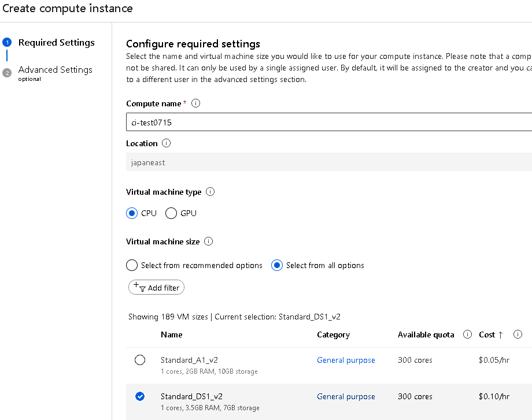The width and height of the screenshot is (532, 420).
Task: Click info icon next to Virtual machine type
Action: [210, 192]
